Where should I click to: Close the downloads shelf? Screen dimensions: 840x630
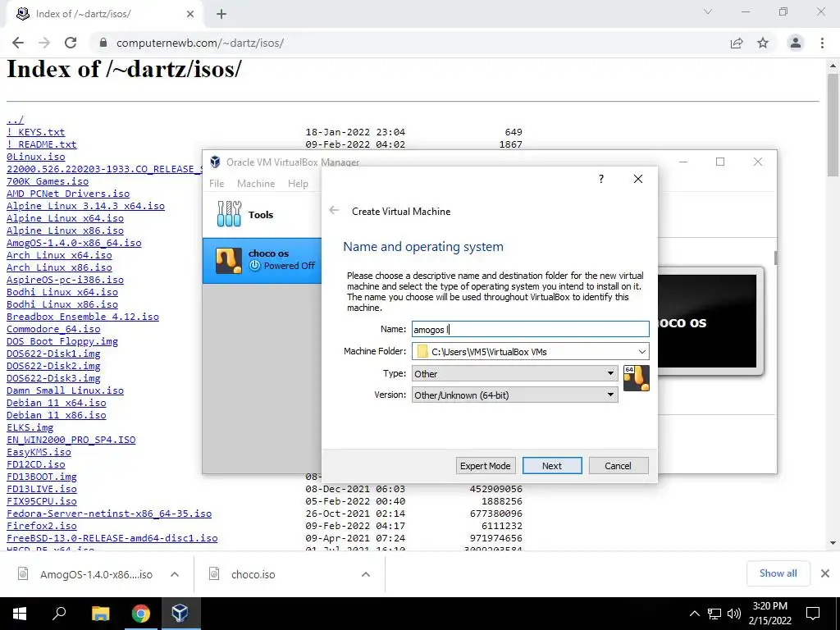[x=825, y=573]
